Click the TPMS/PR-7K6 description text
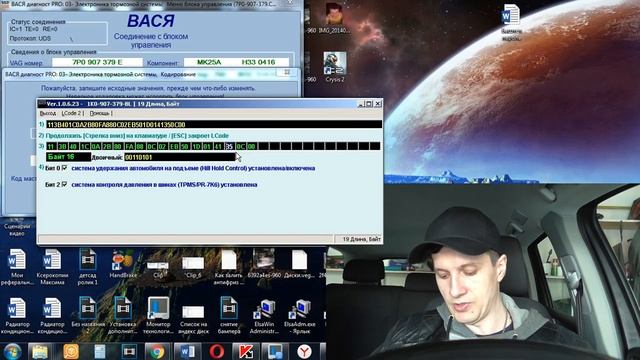The width and height of the screenshot is (640, 360). click(164, 184)
